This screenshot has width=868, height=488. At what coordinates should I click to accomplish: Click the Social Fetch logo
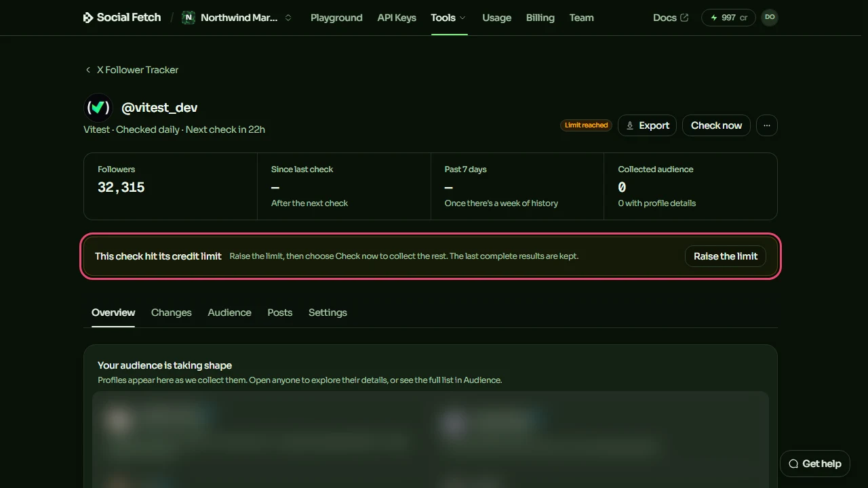(122, 18)
